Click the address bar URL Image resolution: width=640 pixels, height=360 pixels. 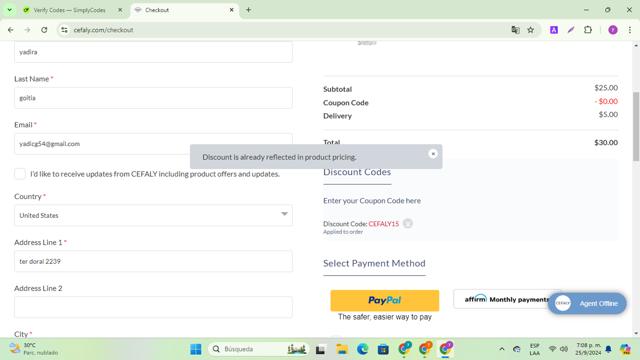coord(103,30)
